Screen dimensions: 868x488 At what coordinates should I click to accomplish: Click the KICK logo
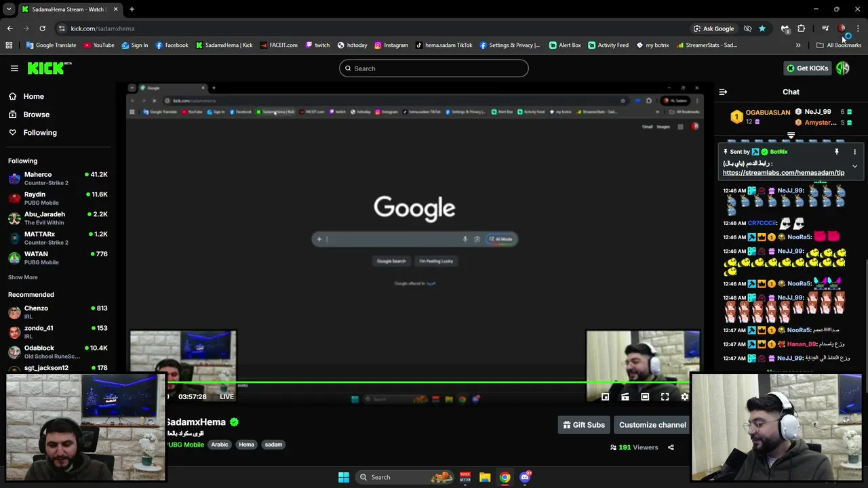tap(50, 68)
